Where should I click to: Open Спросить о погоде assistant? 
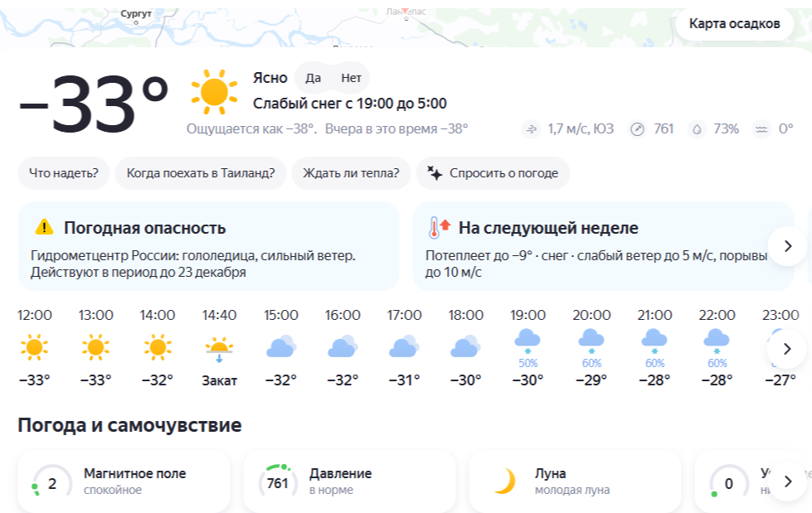493,173
